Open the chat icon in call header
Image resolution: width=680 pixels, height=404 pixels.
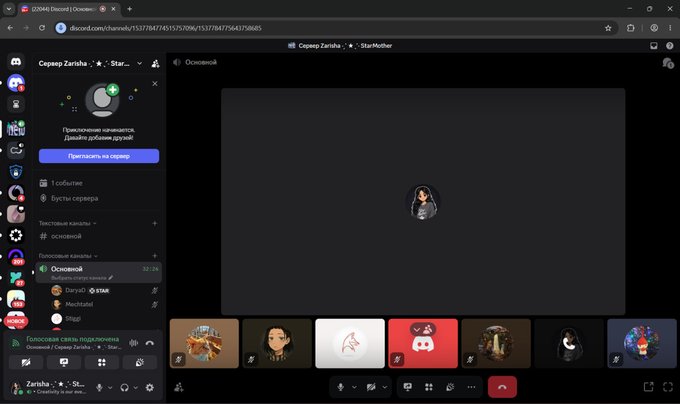pyautogui.click(x=668, y=63)
